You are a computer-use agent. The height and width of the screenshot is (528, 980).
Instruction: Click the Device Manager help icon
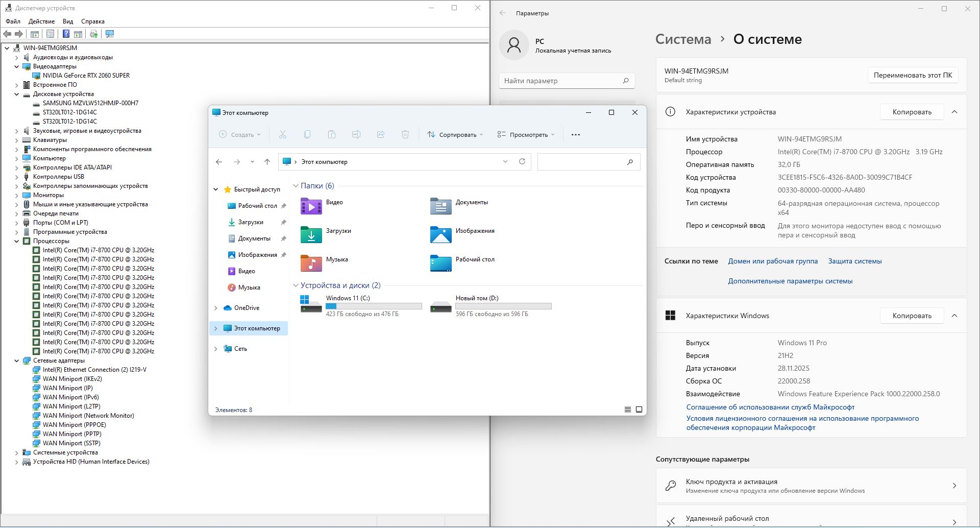coord(66,34)
